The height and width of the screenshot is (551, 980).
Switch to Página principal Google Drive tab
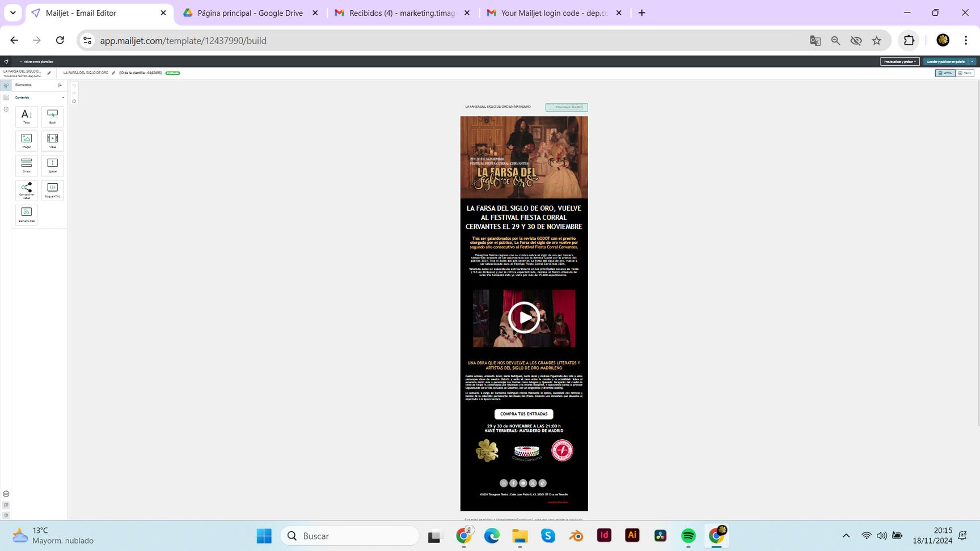tap(250, 12)
